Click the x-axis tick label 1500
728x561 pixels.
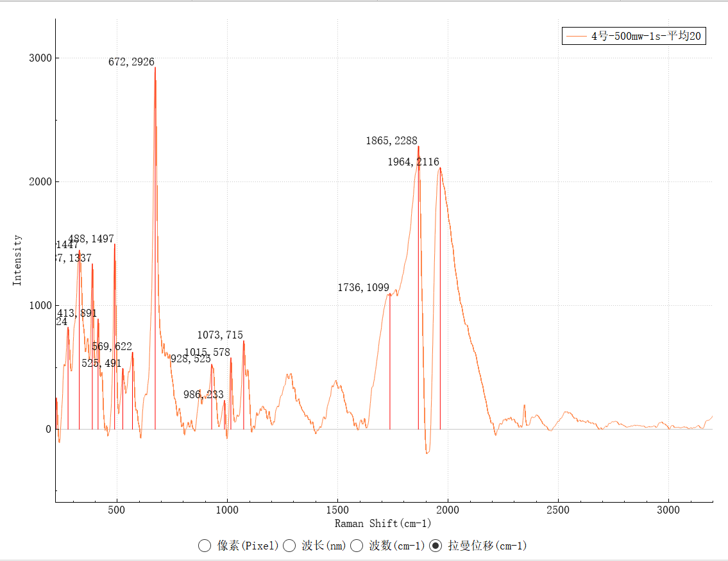(337, 510)
